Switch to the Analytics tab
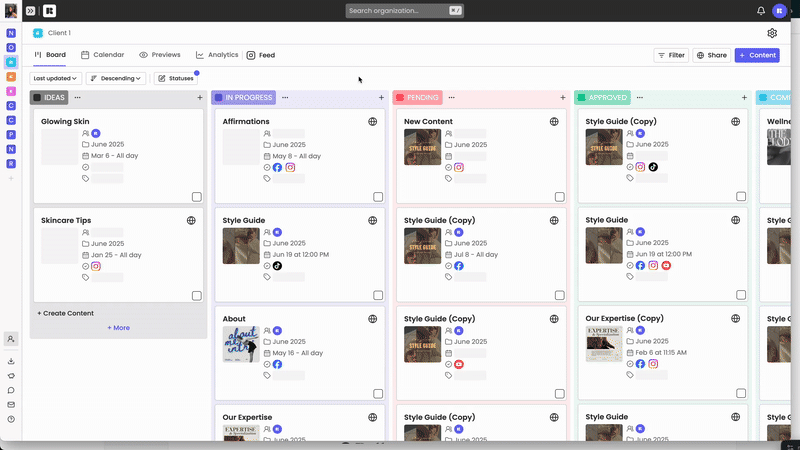 click(217, 55)
